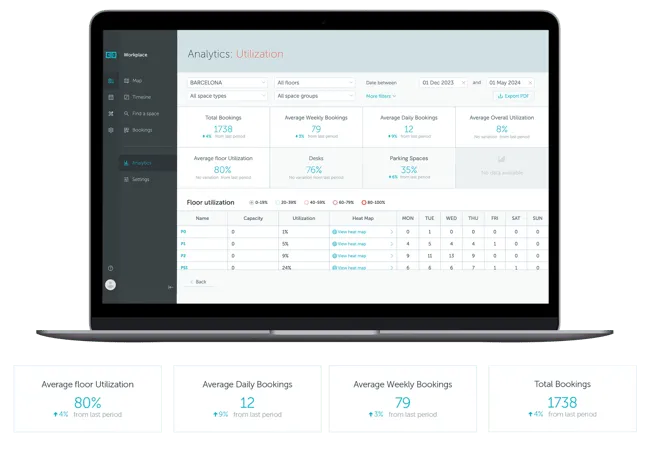Expand More filters
This screenshot has width=650, height=455.
pos(381,96)
